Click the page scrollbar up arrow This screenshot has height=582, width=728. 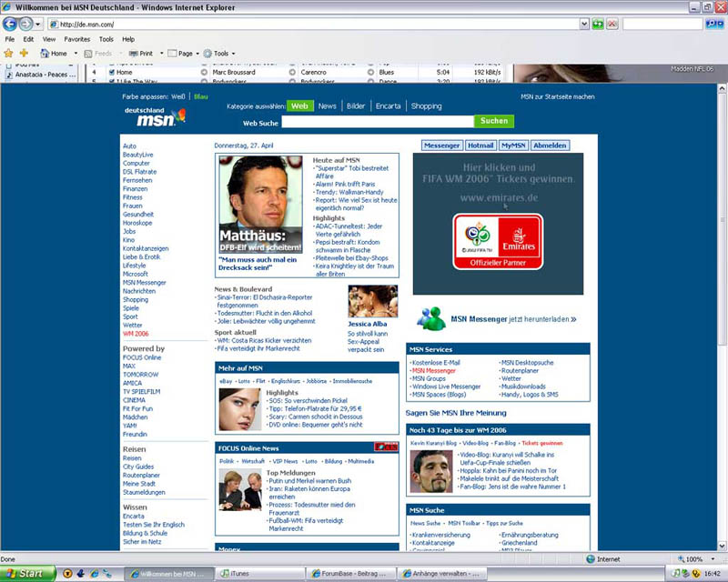click(722, 87)
